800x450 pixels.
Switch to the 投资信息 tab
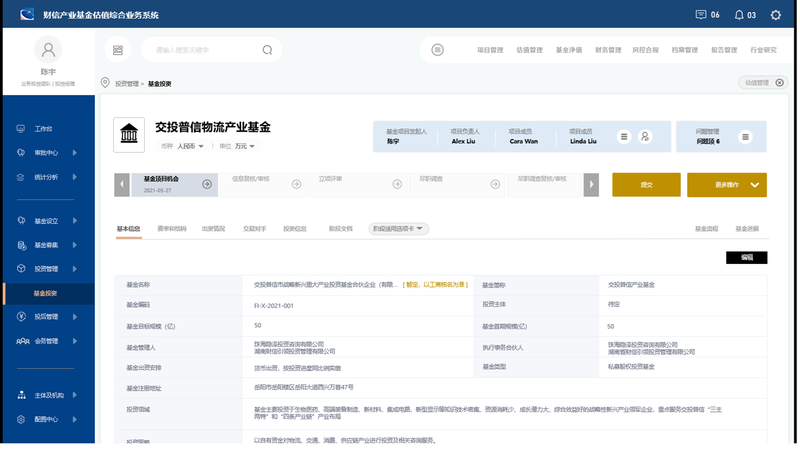pos(295,229)
